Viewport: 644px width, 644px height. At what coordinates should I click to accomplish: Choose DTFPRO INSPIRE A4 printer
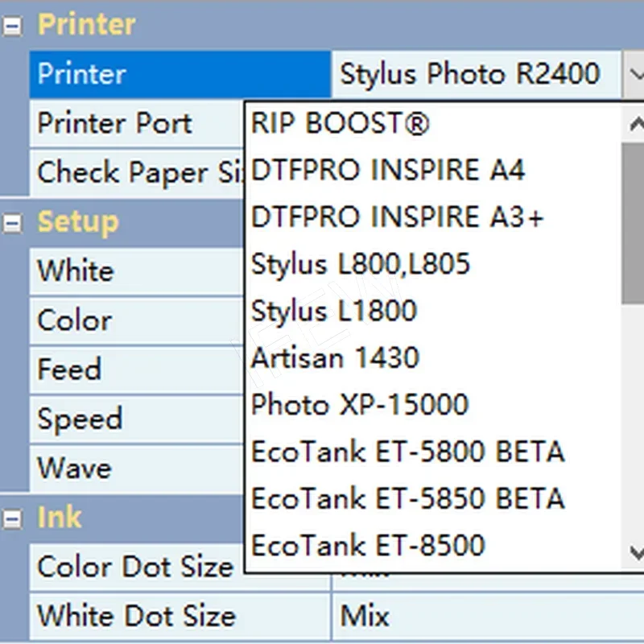(388, 170)
